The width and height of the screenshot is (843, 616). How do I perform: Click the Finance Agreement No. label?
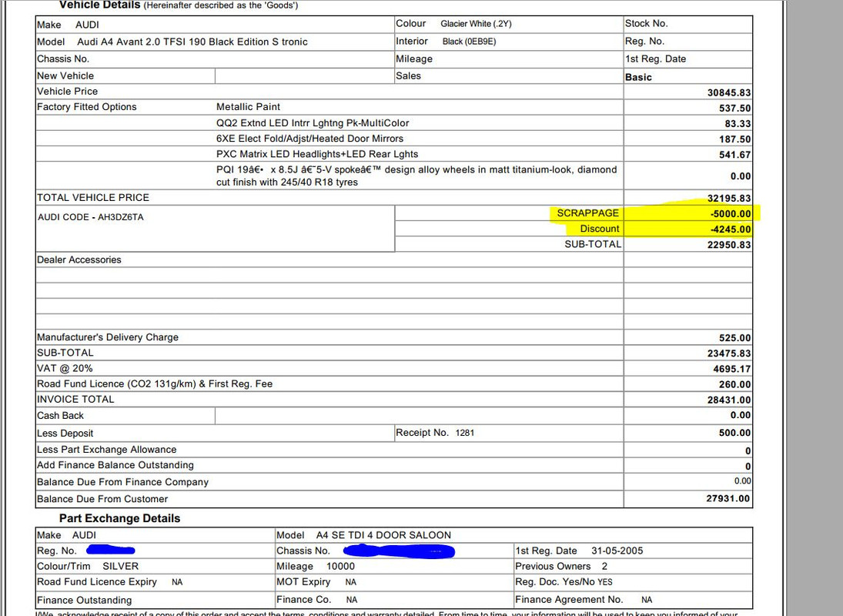pyautogui.click(x=569, y=599)
